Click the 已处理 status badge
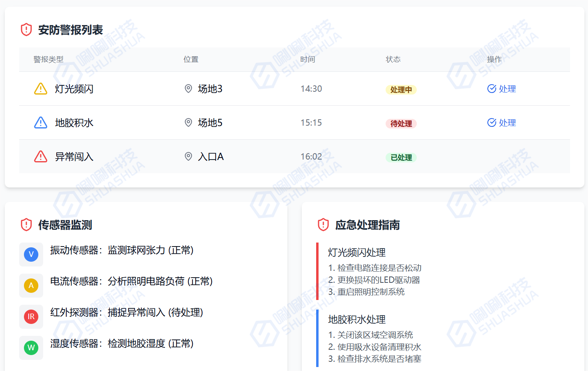This screenshot has height=371, width=588. pyautogui.click(x=401, y=158)
